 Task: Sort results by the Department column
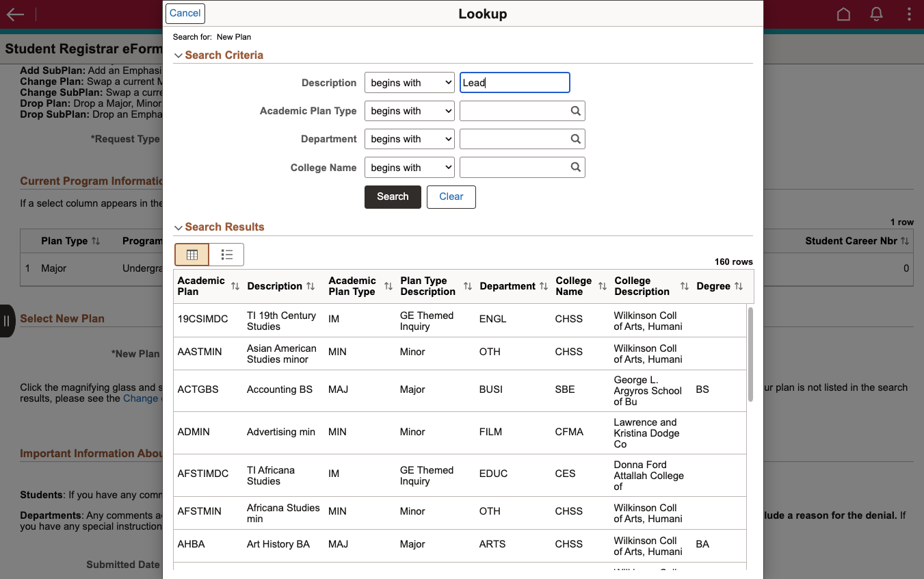coord(544,286)
